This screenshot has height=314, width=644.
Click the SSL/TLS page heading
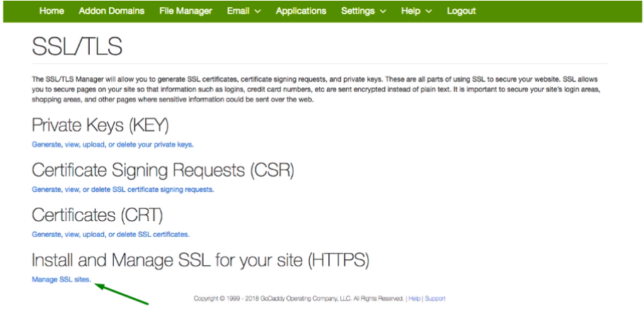click(77, 46)
